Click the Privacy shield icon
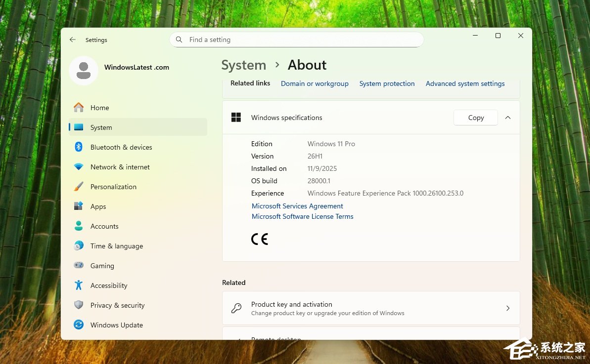Viewport: 590px width, 364px height. click(79, 305)
